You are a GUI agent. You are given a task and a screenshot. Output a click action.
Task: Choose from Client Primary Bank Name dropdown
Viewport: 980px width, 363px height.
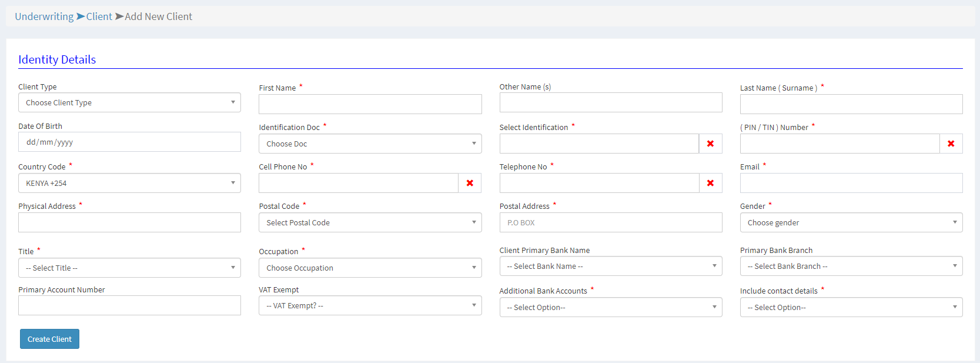tap(610, 266)
